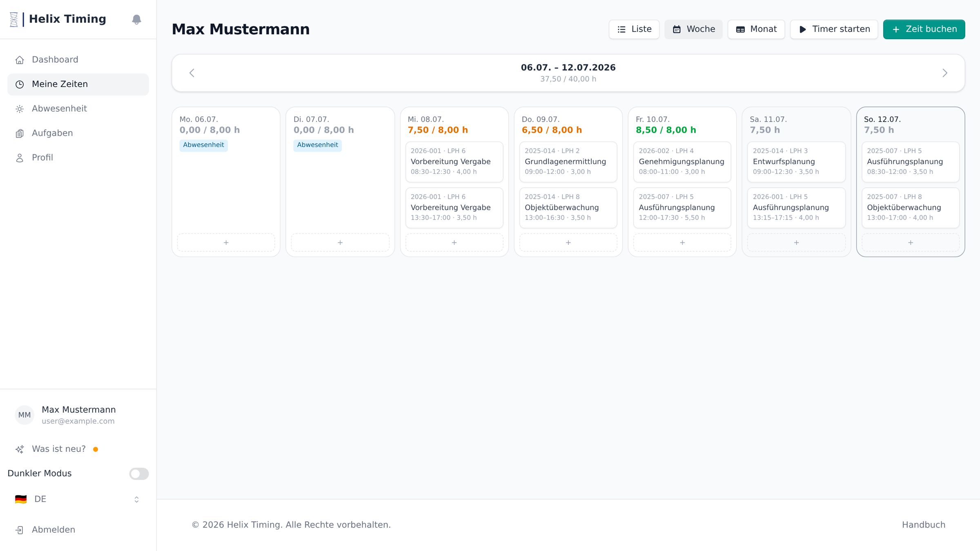The image size is (980, 551).
Task: Add entry on Di. 07.07.
Action: point(340,242)
